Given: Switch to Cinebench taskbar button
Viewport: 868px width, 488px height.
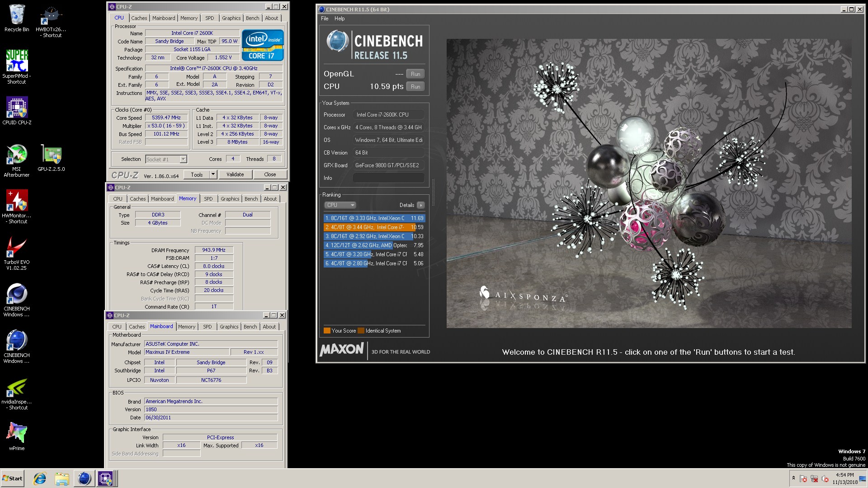Looking at the screenshot, I should [x=84, y=479].
